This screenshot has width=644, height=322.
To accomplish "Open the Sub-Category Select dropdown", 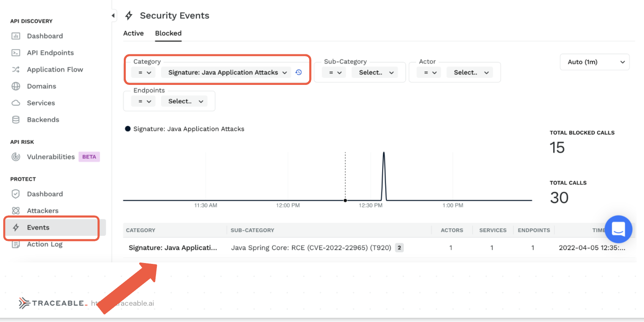I will coord(376,72).
